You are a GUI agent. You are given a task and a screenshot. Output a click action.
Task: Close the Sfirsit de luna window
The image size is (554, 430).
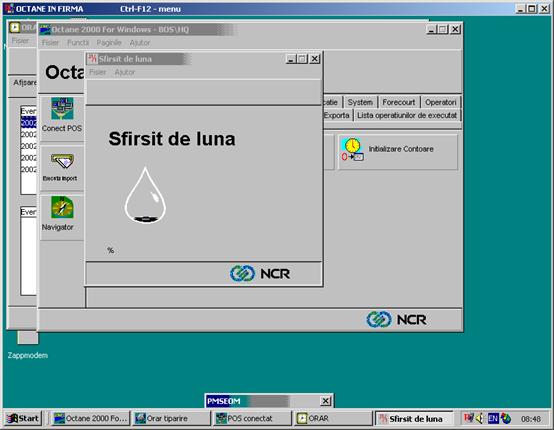coord(315,59)
